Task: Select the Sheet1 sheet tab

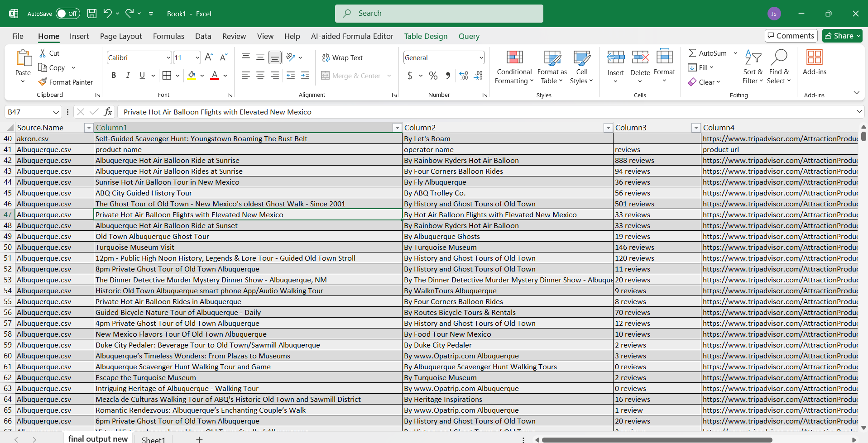Action: 153,439
